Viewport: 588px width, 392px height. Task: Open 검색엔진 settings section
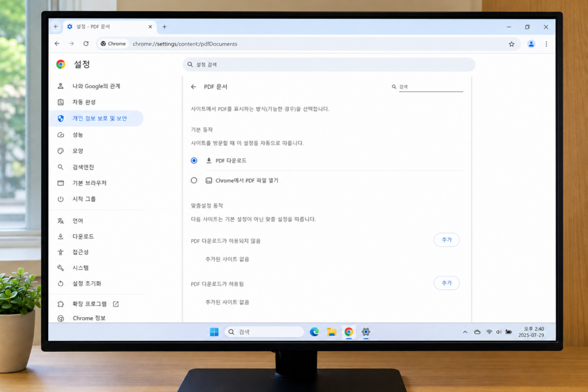[96, 167]
